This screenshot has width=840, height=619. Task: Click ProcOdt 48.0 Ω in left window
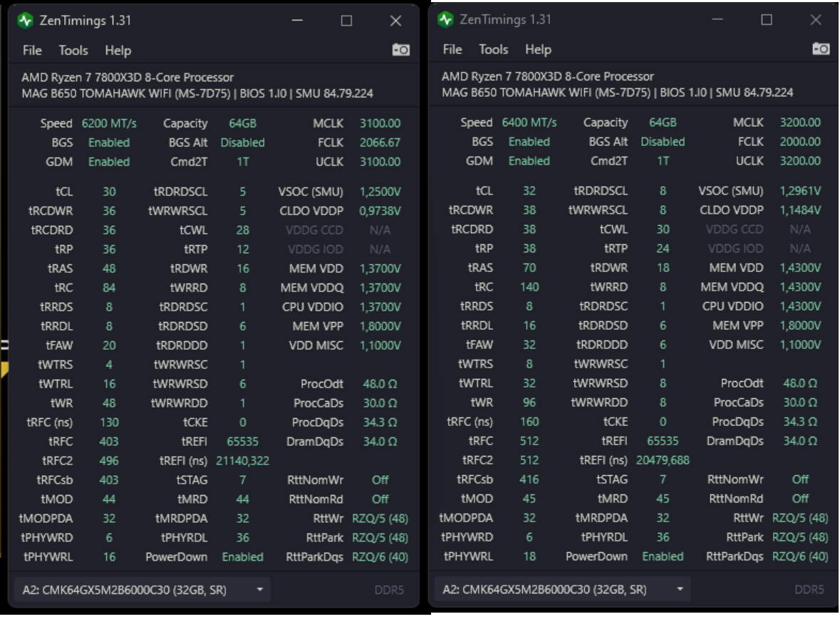pos(380,384)
